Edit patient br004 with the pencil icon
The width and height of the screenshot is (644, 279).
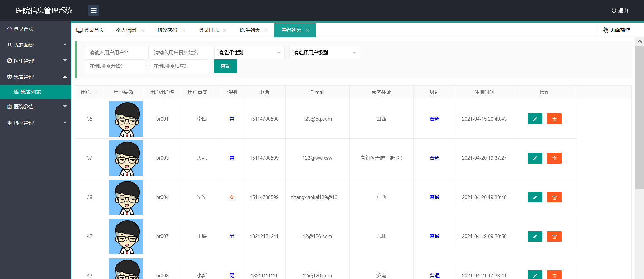(535, 197)
